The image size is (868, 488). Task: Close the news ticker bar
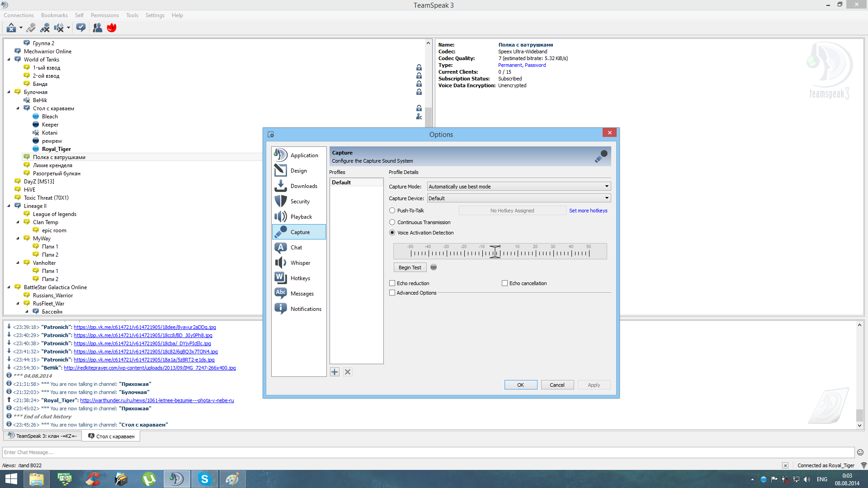tap(785, 465)
